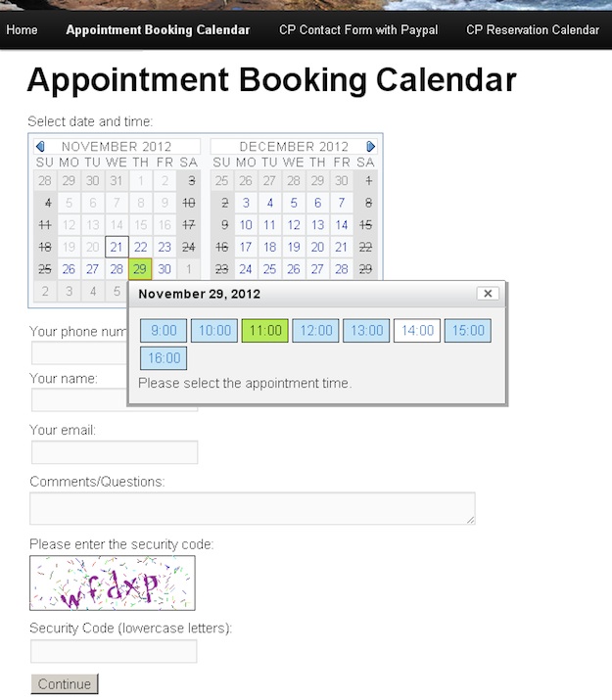
Task: Focus the Comments/Questions text area
Action: pyautogui.click(x=252, y=508)
